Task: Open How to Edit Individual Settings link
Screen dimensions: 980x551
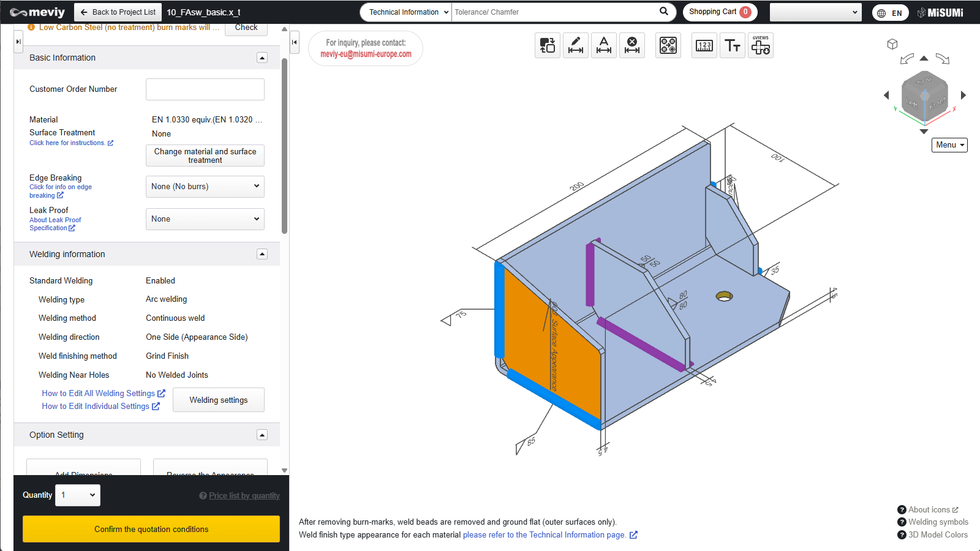Action: (100, 406)
